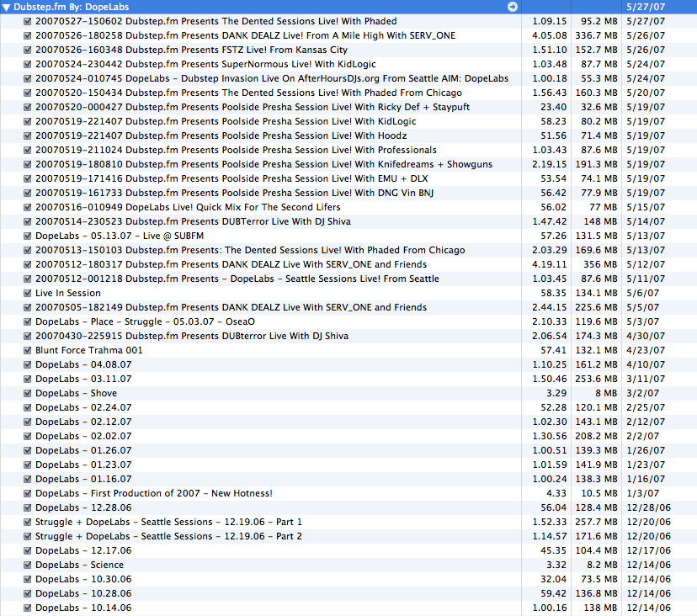Viewport: 697px width, 616px height.
Task: Select Poolside Presha With Knifedreams + Showguns
Action: click(264, 164)
